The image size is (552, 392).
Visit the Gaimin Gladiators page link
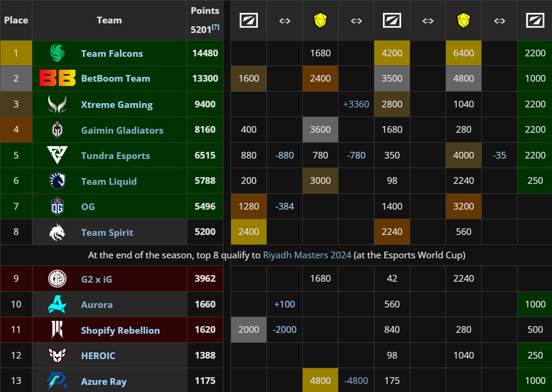click(x=122, y=130)
